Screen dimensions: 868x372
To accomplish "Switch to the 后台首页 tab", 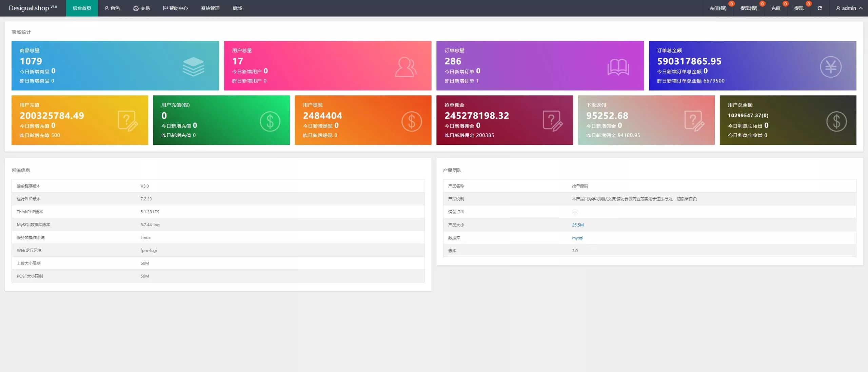I will (x=82, y=8).
